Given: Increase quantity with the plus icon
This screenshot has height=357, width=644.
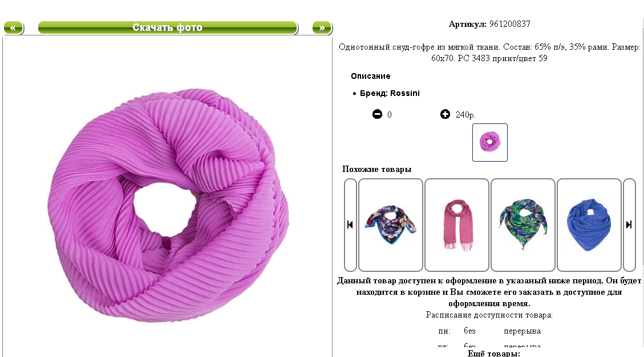Looking at the screenshot, I should [x=445, y=114].
